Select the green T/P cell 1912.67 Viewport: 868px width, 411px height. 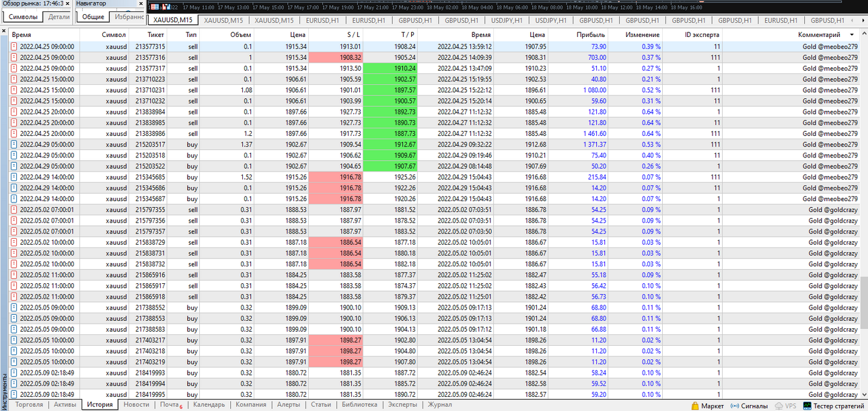[390, 145]
